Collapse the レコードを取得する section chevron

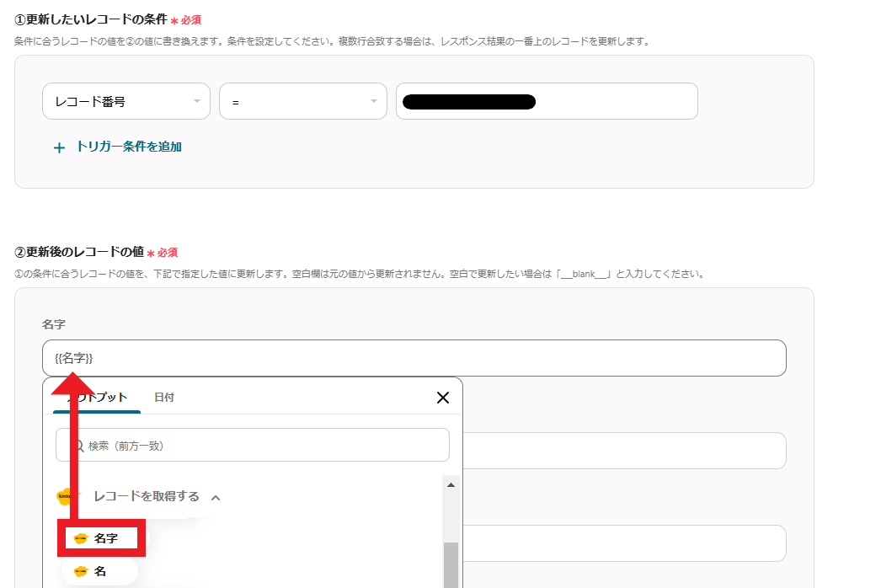[x=216, y=497]
